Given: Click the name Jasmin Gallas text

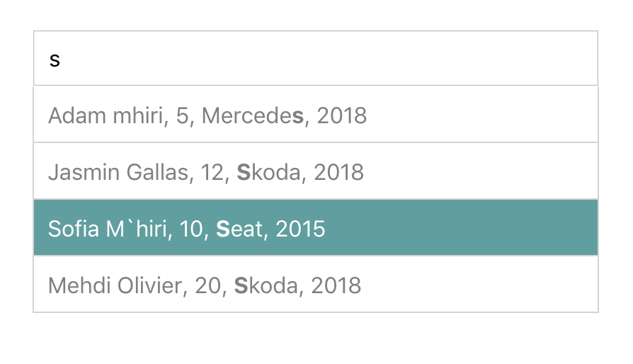Looking at the screenshot, I should pyautogui.click(x=118, y=172).
